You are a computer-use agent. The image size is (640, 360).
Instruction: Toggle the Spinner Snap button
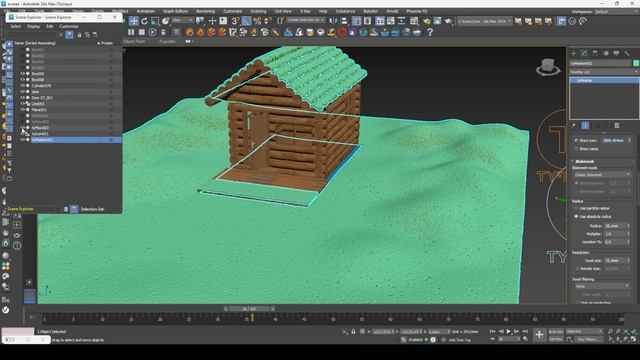click(x=268, y=21)
